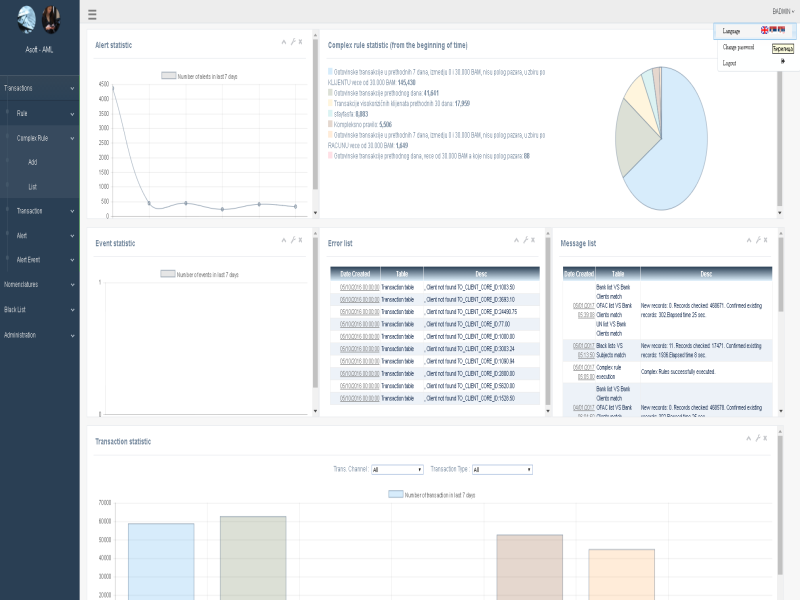The height and width of the screenshot is (600, 800).
Task: Collapse the Event statistic panel with its chevron
Action: (x=284, y=240)
